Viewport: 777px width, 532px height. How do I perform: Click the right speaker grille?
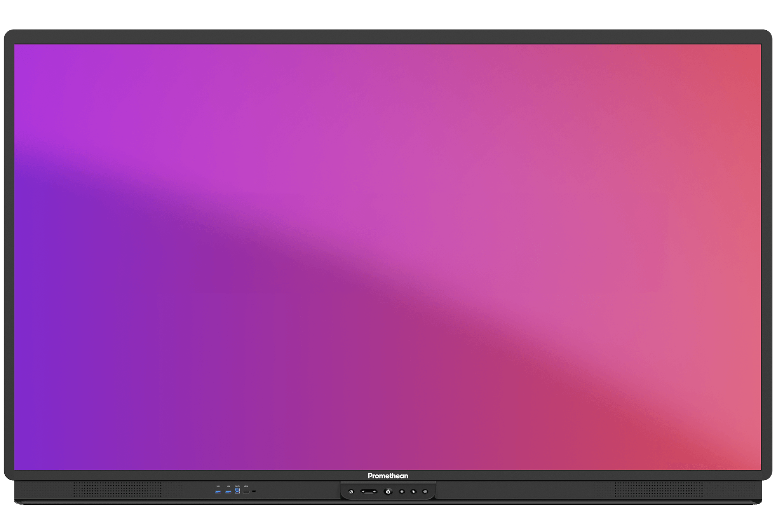click(x=658, y=490)
